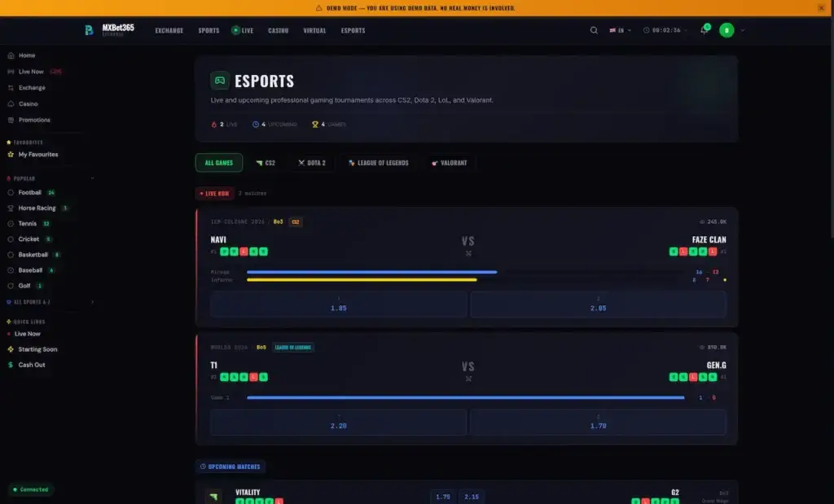Open the clock time dropdown
This screenshot has height=504, width=834.
point(665,30)
